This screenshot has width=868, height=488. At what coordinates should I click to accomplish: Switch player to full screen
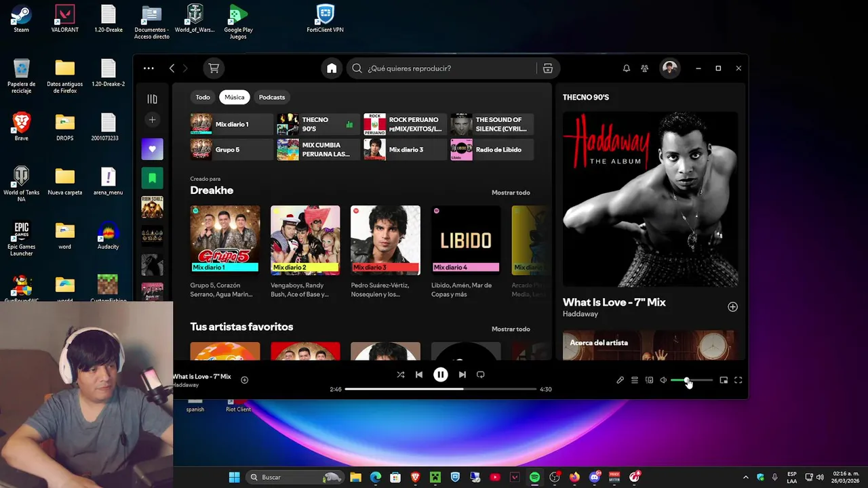(x=738, y=380)
